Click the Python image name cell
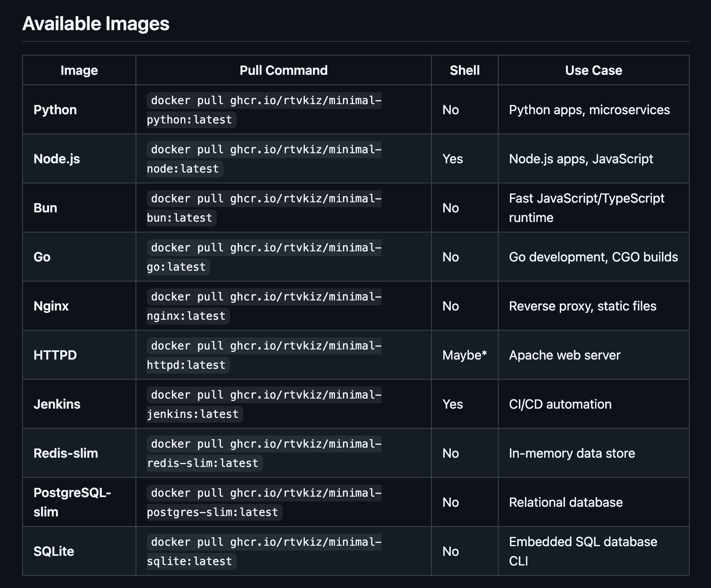Viewport: 711px width, 588px height. pyautogui.click(x=55, y=110)
